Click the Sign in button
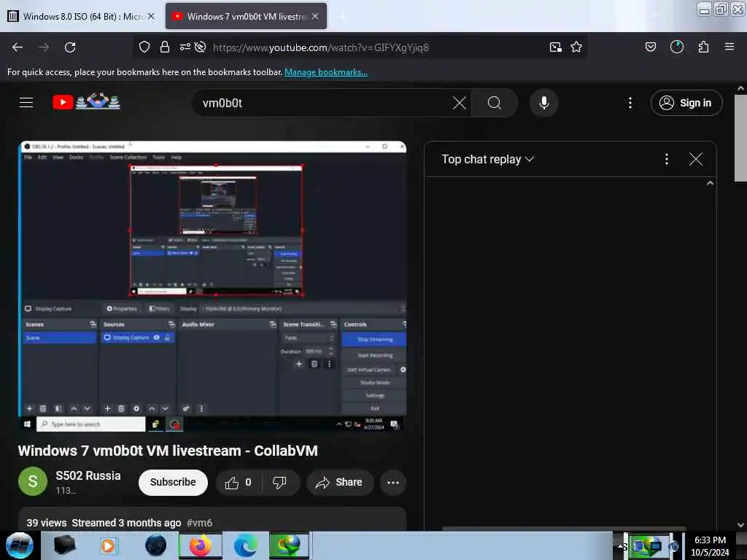Screen dimensions: 747x560 686,103
